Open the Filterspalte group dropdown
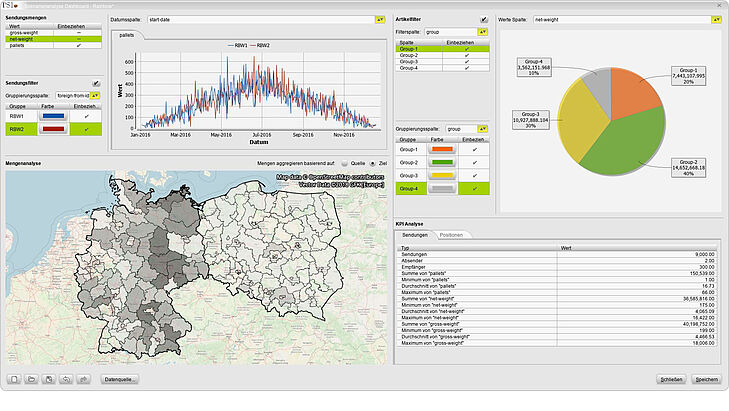The image size is (729, 411). point(483,32)
